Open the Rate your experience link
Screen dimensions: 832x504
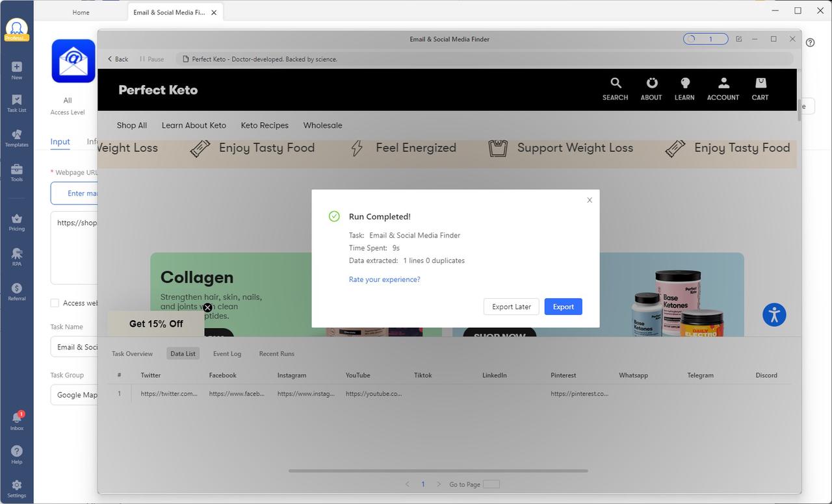tap(384, 279)
